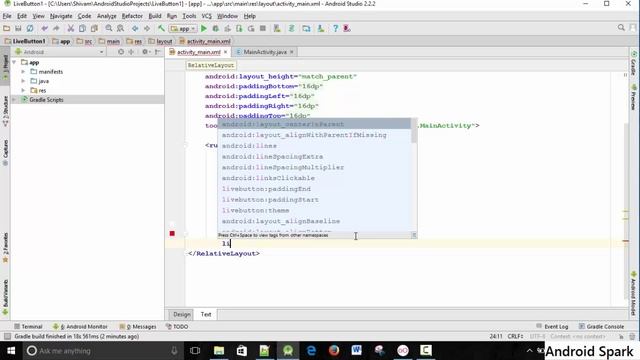Click the Stop square toolbar icon
The image size is (640, 360).
pyautogui.click(x=263, y=28)
